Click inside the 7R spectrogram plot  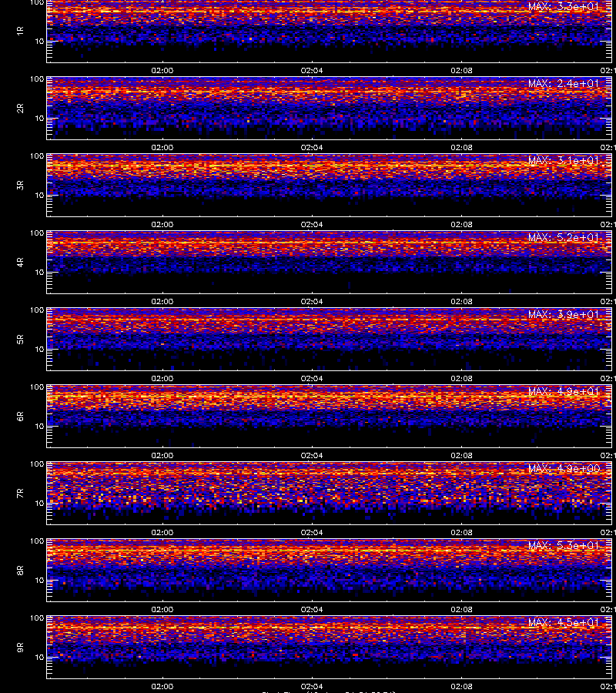tap(330, 494)
